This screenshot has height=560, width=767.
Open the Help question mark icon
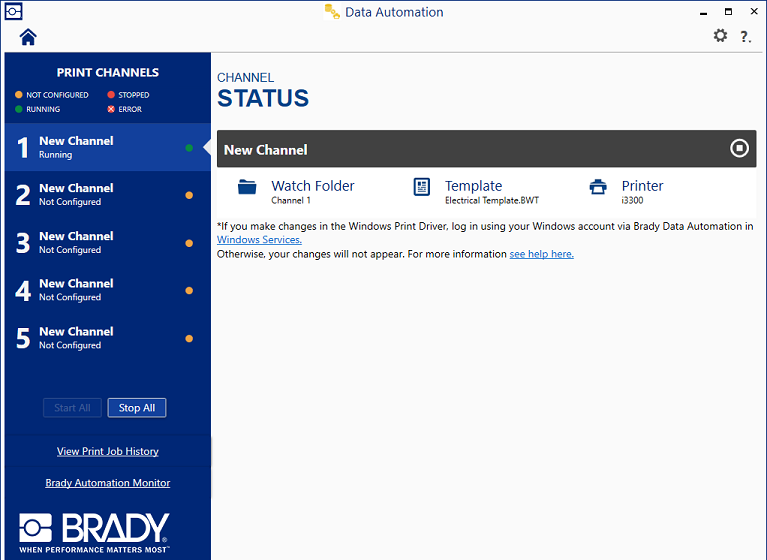745,37
